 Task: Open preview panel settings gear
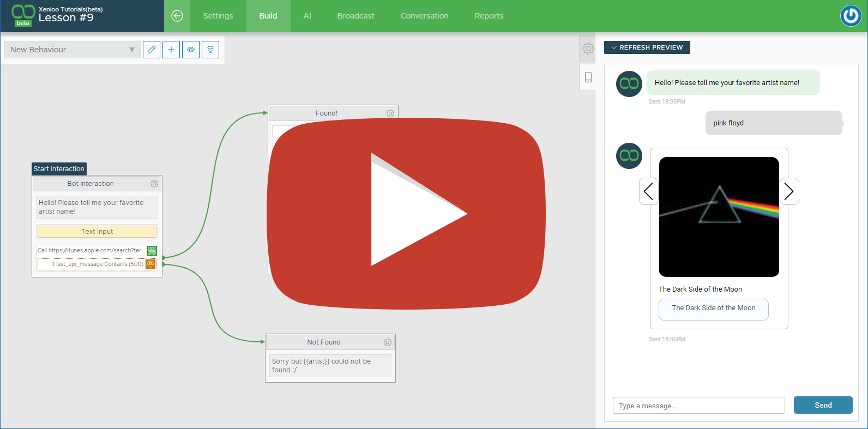pos(588,49)
